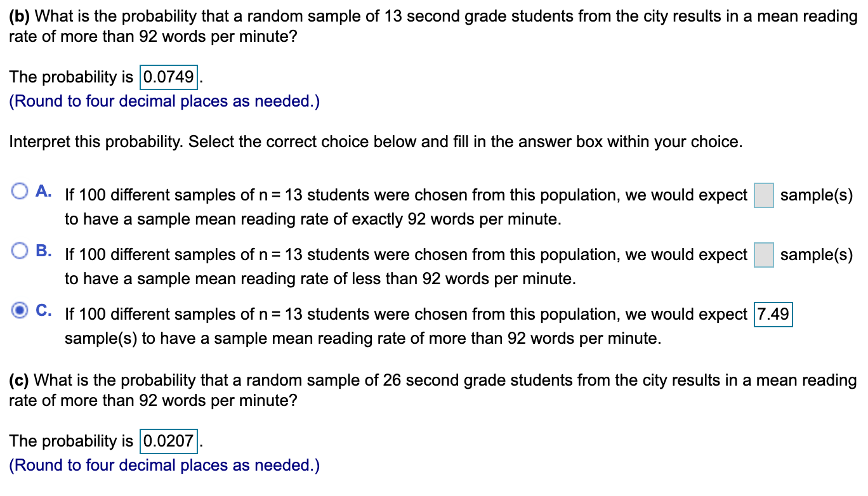
Task: Click the probability answer box showing 0.0749
Action: [x=168, y=77]
